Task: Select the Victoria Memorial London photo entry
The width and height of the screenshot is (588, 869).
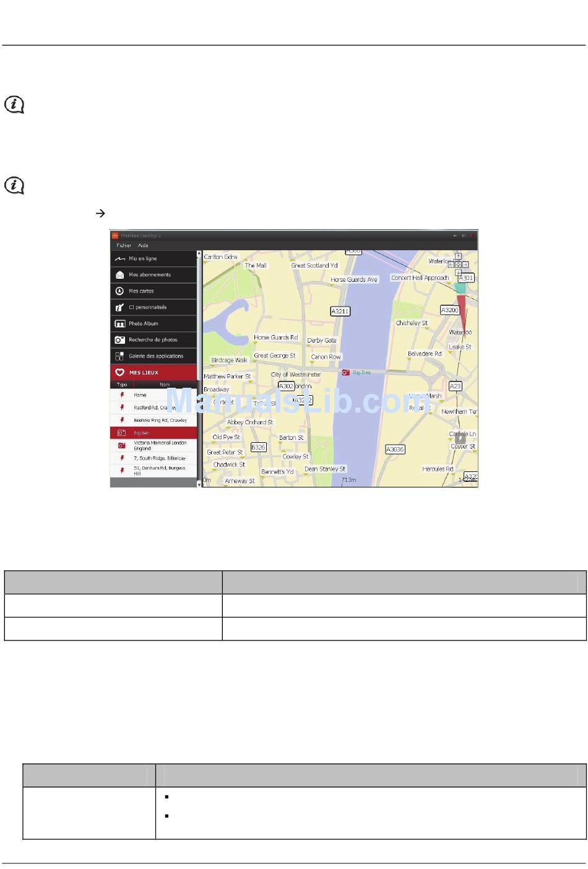Action: 153,445
